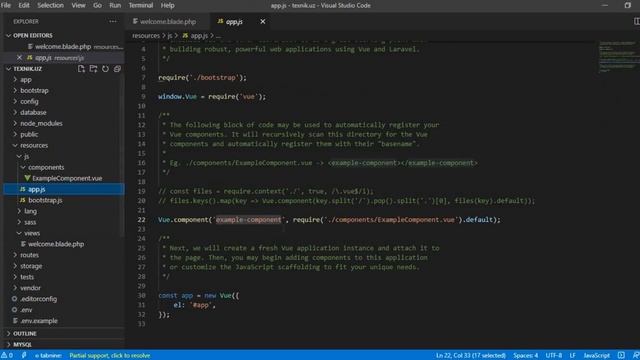Open bootstrap.js in file tree
The width and height of the screenshot is (640, 360).
tap(45, 200)
